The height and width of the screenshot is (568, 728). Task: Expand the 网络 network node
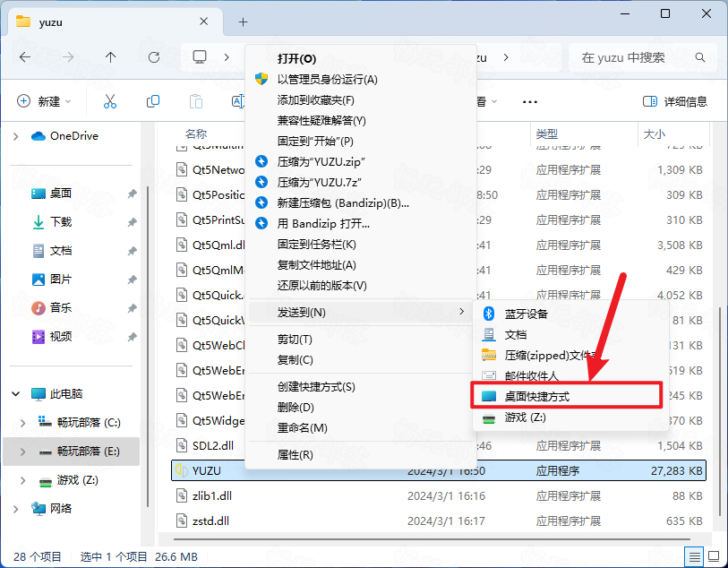[x=16, y=509]
